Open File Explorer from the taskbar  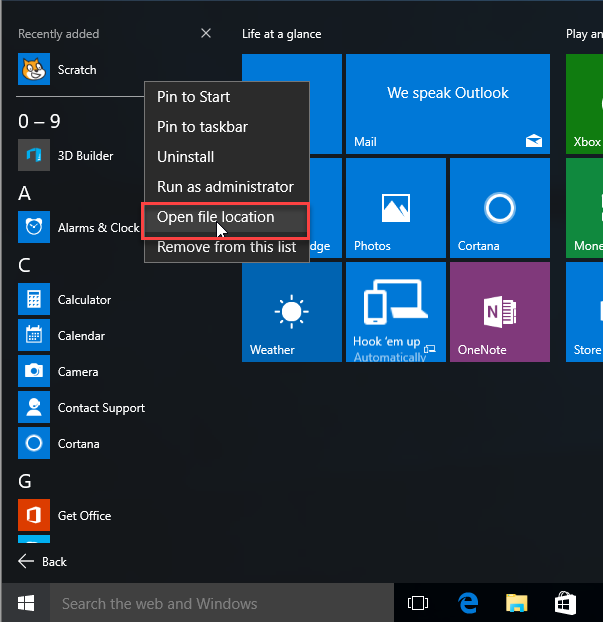(517, 603)
